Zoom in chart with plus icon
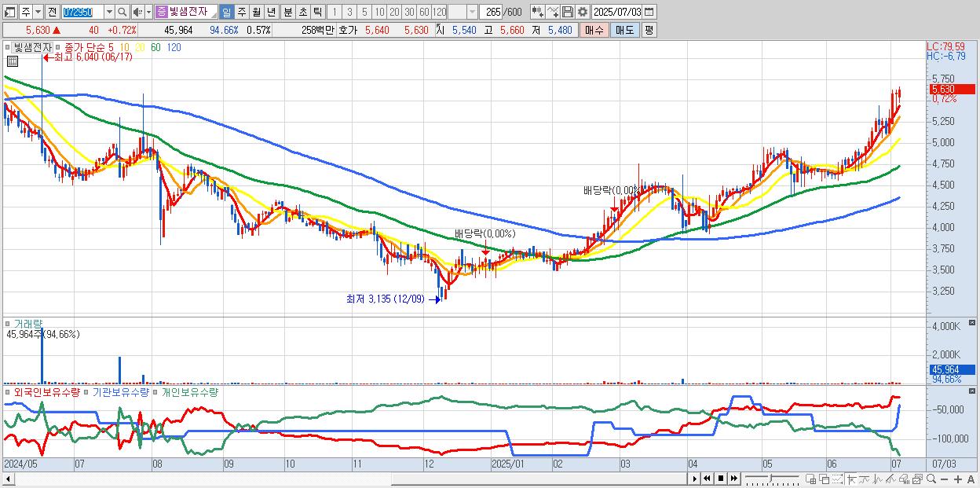 pyautogui.click(x=957, y=479)
